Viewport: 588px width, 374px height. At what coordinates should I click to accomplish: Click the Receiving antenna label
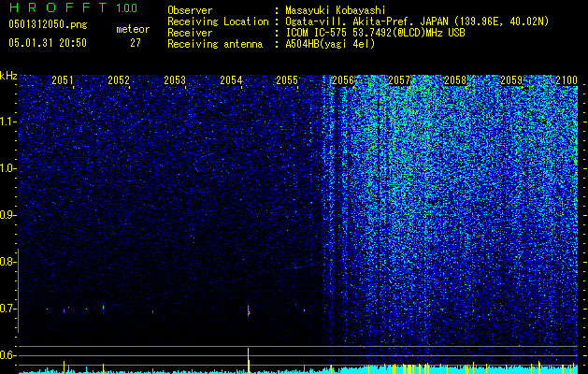[215, 44]
